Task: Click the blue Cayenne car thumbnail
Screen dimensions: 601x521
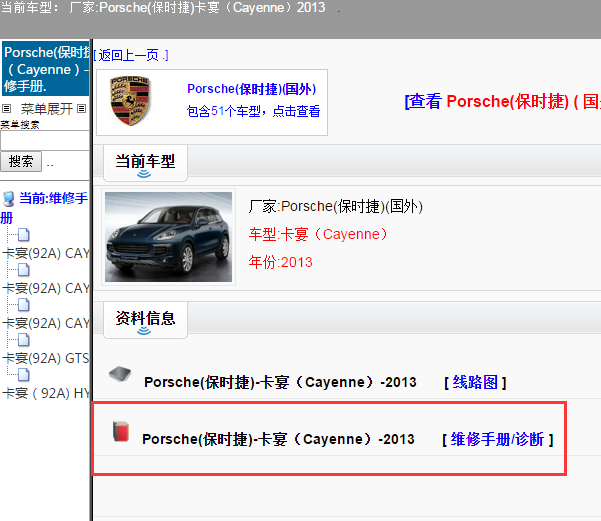Action: 168,237
